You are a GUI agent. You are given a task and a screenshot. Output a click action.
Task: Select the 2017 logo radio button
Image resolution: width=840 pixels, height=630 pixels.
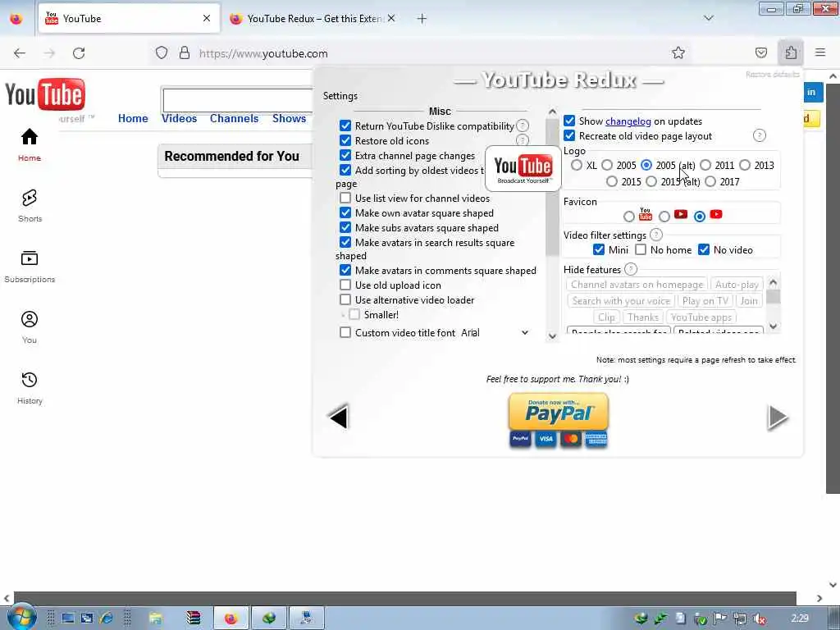click(x=710, y=181)
